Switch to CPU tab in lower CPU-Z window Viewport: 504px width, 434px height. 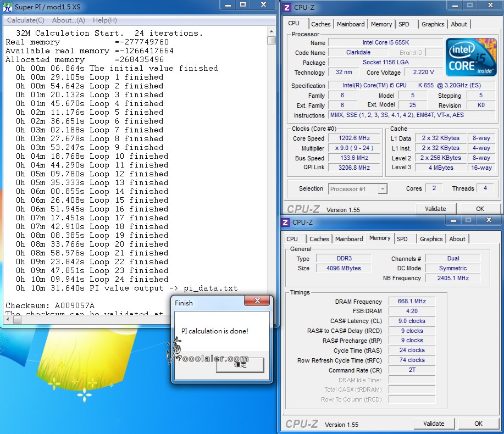(292, 239)
